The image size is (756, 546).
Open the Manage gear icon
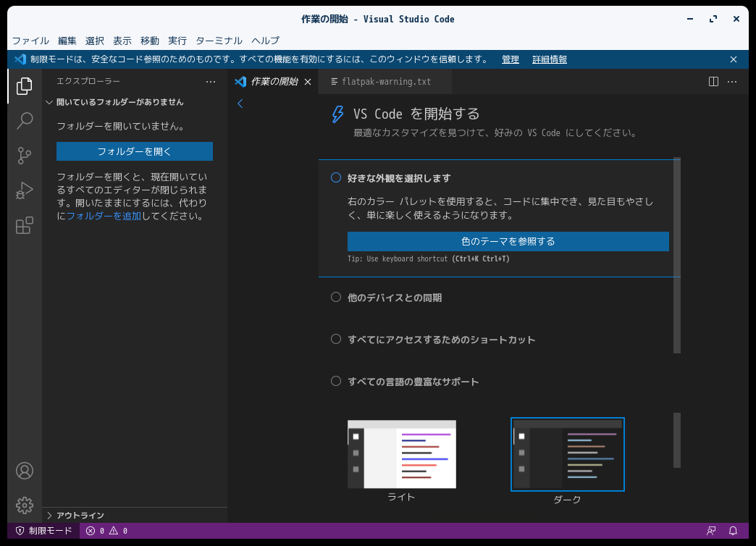tap(24, 505)
